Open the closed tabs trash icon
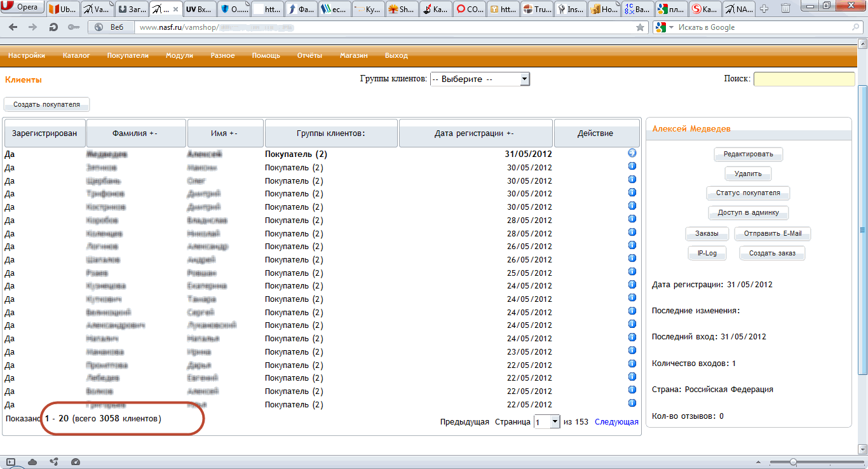Image resolution: width=868 pixels, height=469 pixels. point(785,9)
